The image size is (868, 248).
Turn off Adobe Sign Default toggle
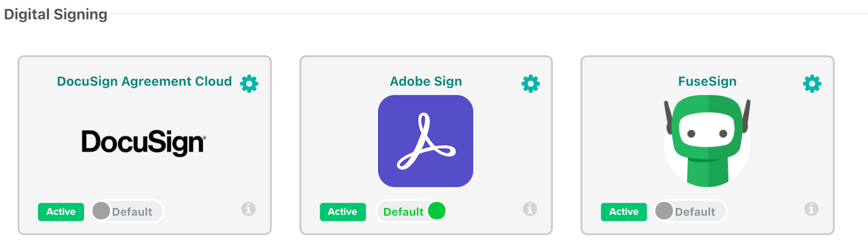coord(411,211)
